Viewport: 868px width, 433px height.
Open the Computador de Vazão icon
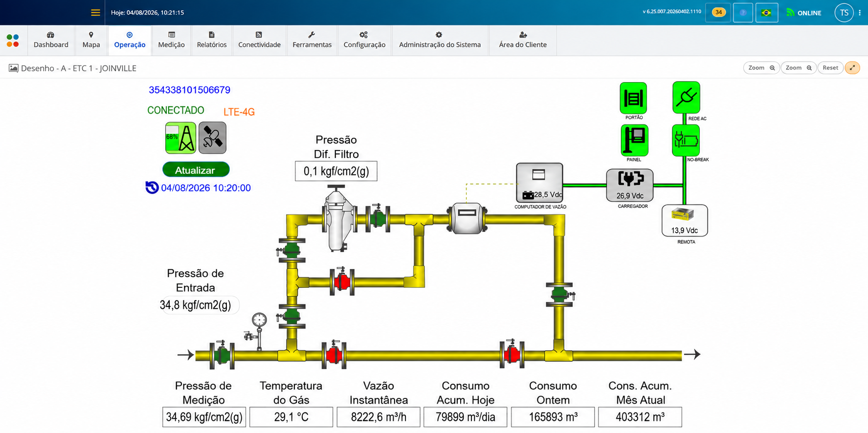539,183
